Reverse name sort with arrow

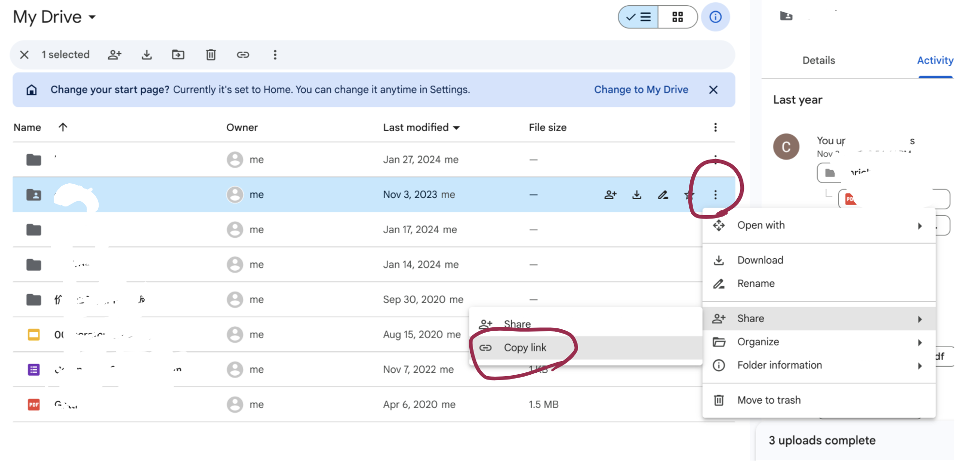[63, 127]
